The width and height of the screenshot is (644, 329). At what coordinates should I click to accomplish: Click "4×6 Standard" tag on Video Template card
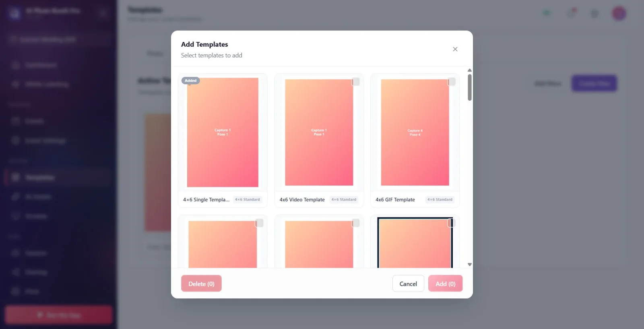click(x=344, y=200)
